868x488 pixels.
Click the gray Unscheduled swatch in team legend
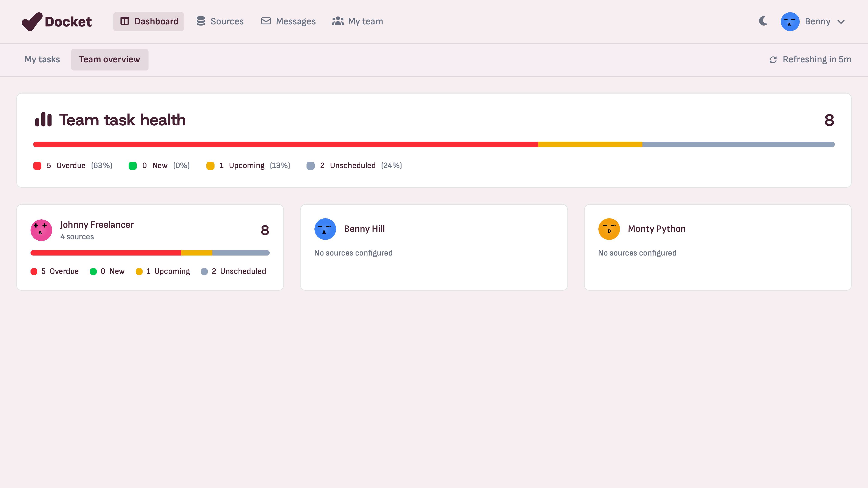311,166
